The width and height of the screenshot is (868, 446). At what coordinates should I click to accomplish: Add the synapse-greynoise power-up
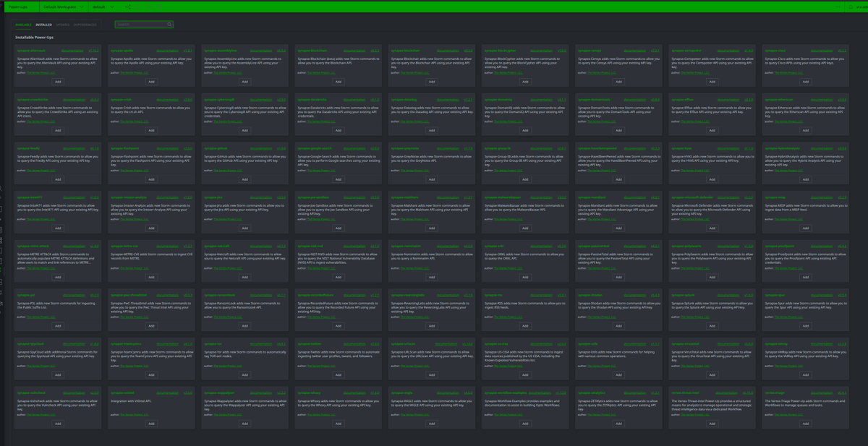[432, 179]
